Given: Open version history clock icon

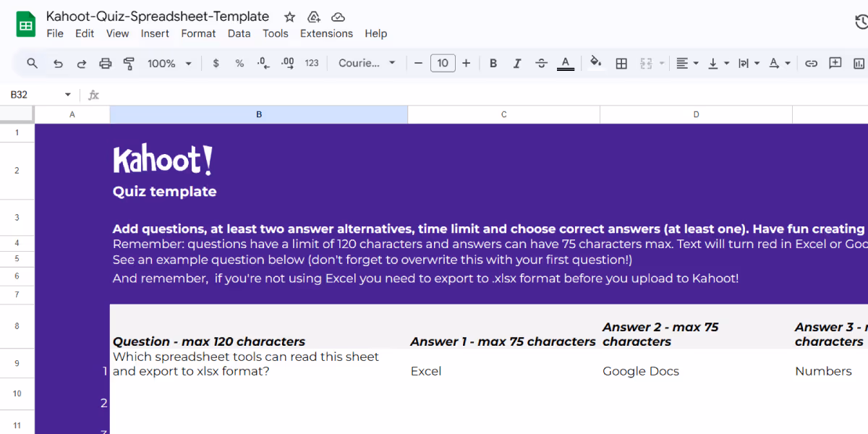Looking at the screenshot, I should click(x=861, y=22).
